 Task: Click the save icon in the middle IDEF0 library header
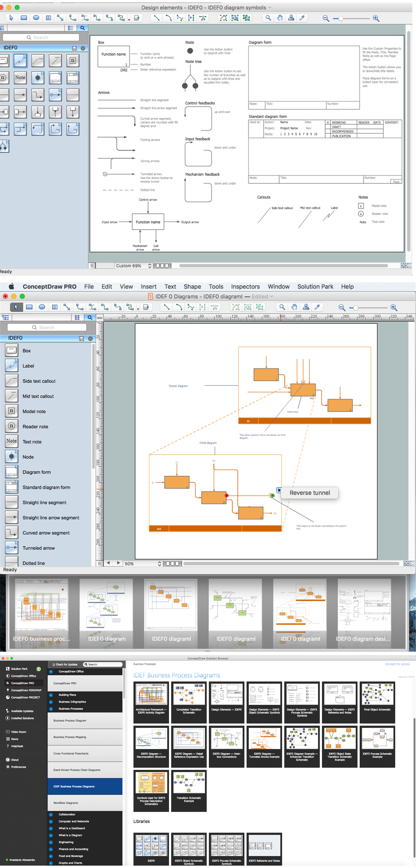click(x=81, y=338)
